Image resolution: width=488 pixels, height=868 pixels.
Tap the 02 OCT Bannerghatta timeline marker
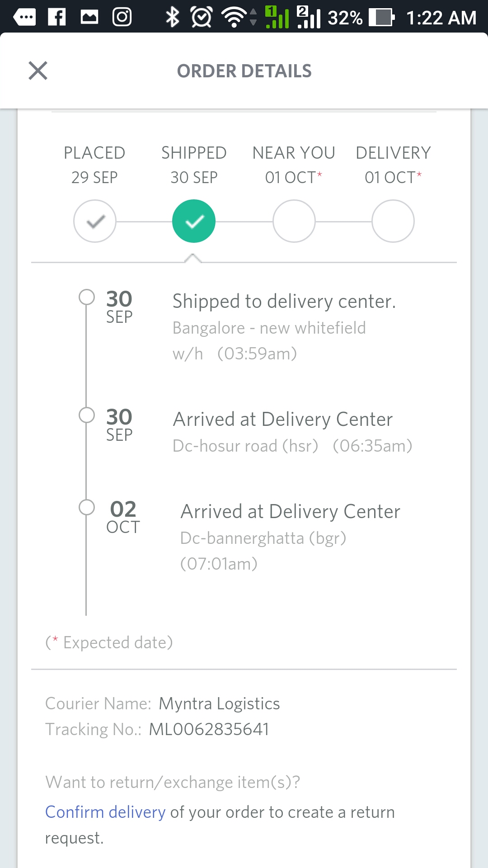pyautogui.click(x=87, y=507)
